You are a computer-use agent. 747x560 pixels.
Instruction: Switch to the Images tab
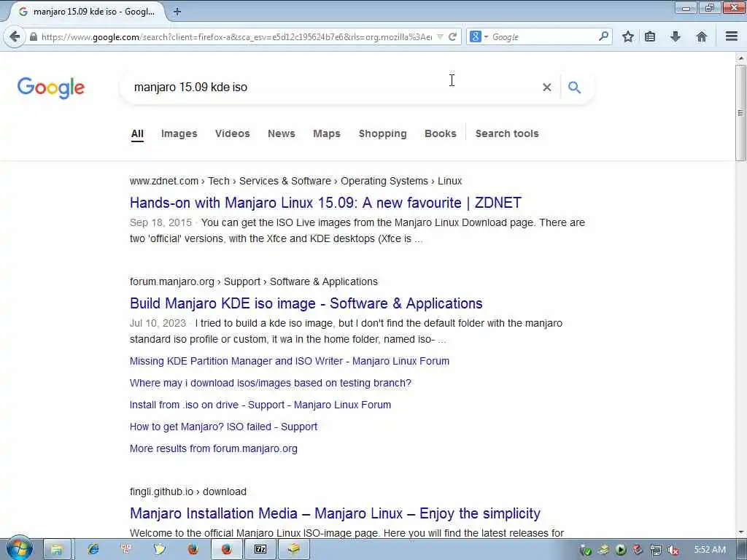pos(179,134)
